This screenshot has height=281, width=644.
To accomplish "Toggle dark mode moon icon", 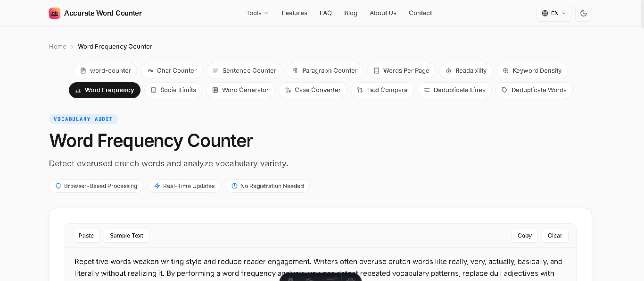I will tap(584, 13).
